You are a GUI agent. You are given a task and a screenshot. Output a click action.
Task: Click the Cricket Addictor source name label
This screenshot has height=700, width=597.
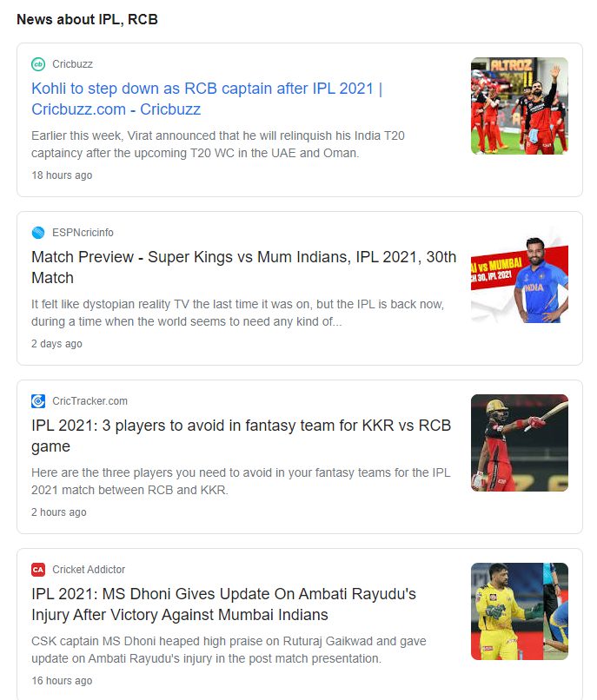coord(89,570)
